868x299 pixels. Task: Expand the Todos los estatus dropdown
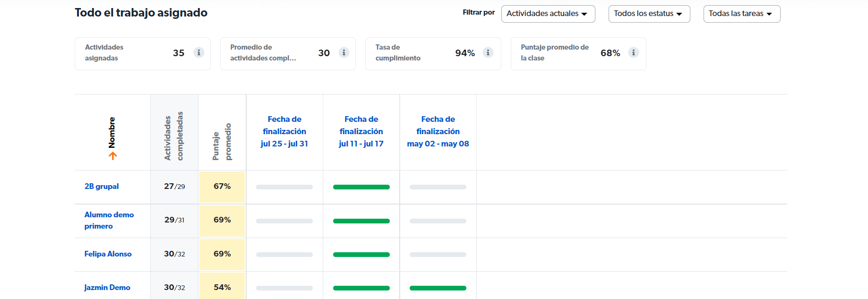(x=649, y=14)
